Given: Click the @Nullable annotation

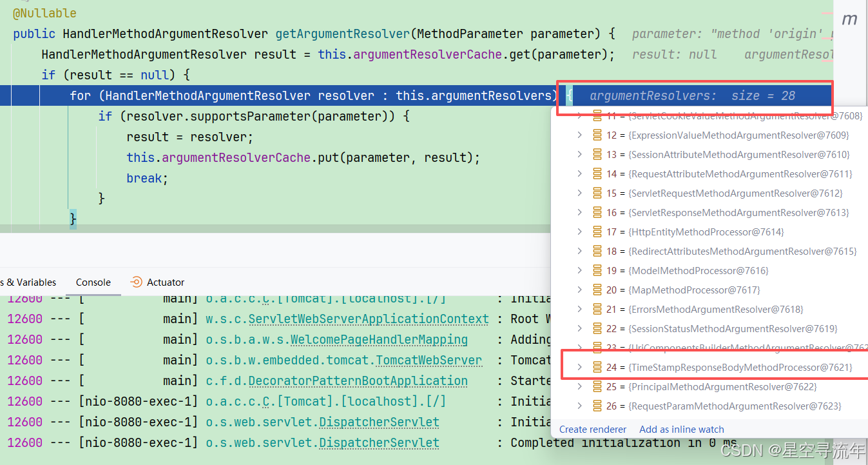Looking at the screenshot, I should coord(44,13).
